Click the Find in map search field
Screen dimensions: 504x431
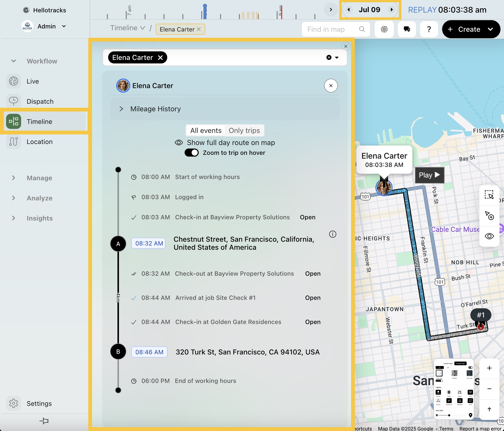pyautogui.click(x=336, y=29)
